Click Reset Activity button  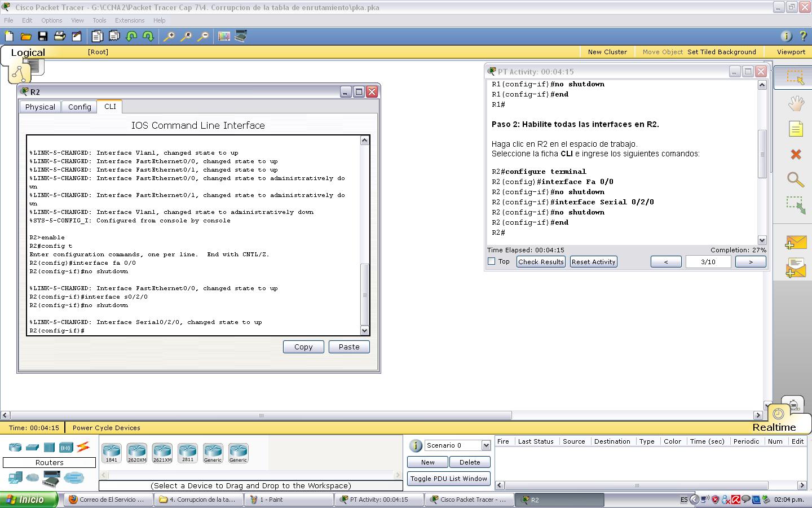(593, 262)
